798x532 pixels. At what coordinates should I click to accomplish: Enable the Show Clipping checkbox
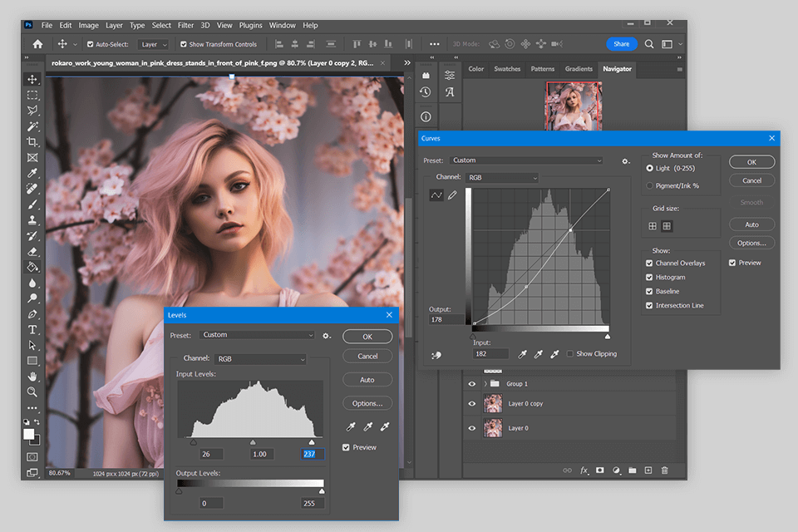click(570, 354)
